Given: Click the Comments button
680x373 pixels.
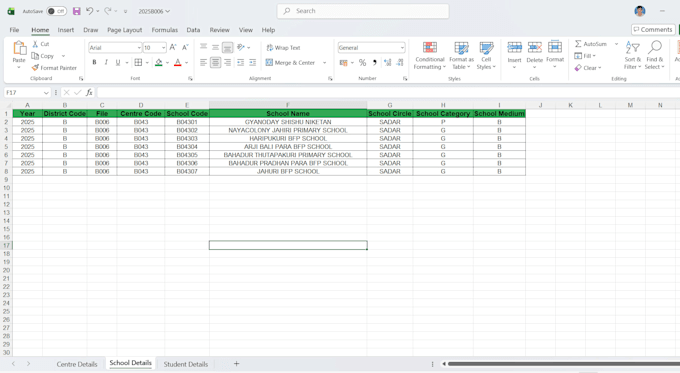Looking at the screenshot, I should coord(653,29).
